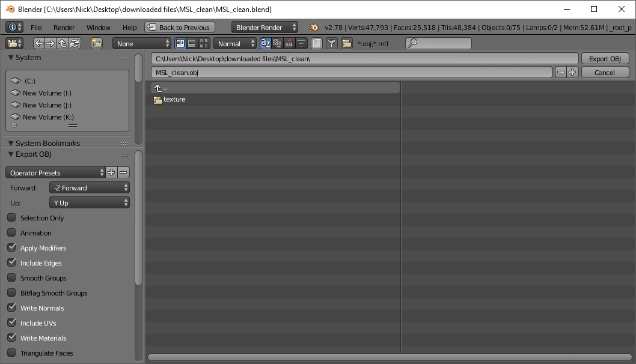Open the File menu
636x364 pixels.
click(36, 28)
